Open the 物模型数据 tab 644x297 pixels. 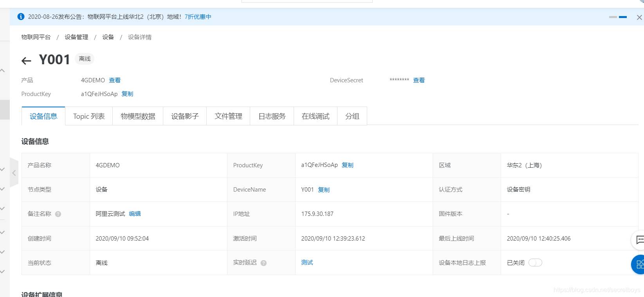(x=138, y=116)
